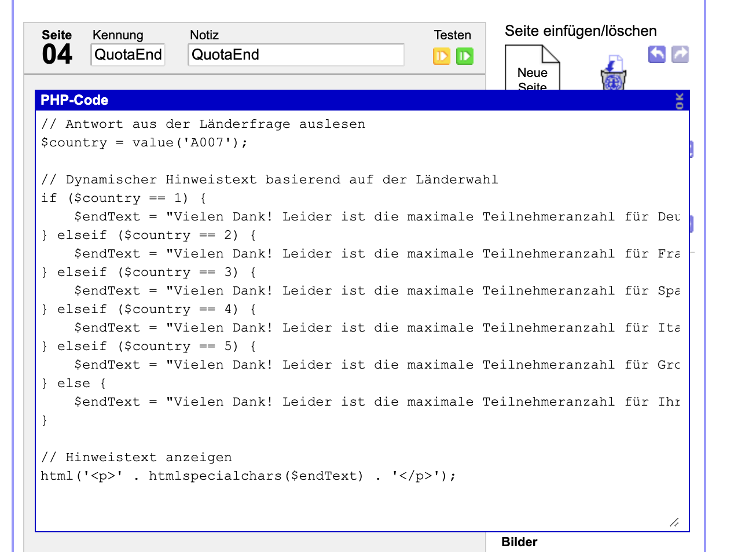Click the line elseif ($country == 2)
The width and height of the screenshot is (756, 552).
click(x=149, y=235)
